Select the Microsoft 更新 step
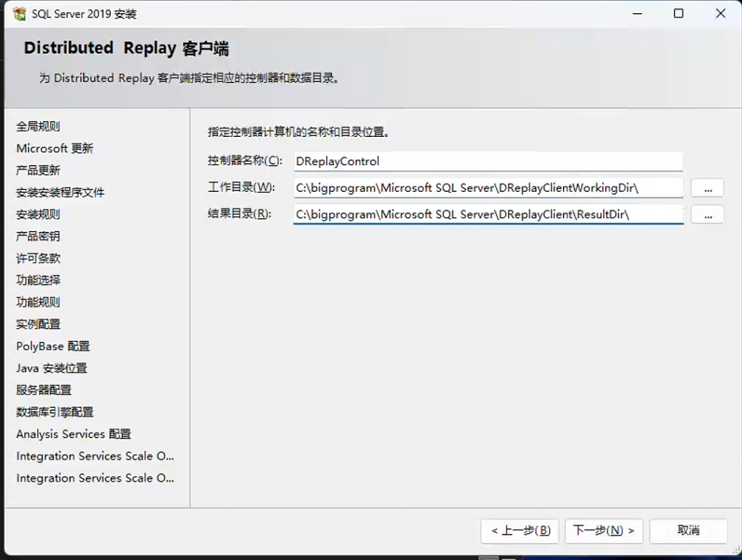 54,149
